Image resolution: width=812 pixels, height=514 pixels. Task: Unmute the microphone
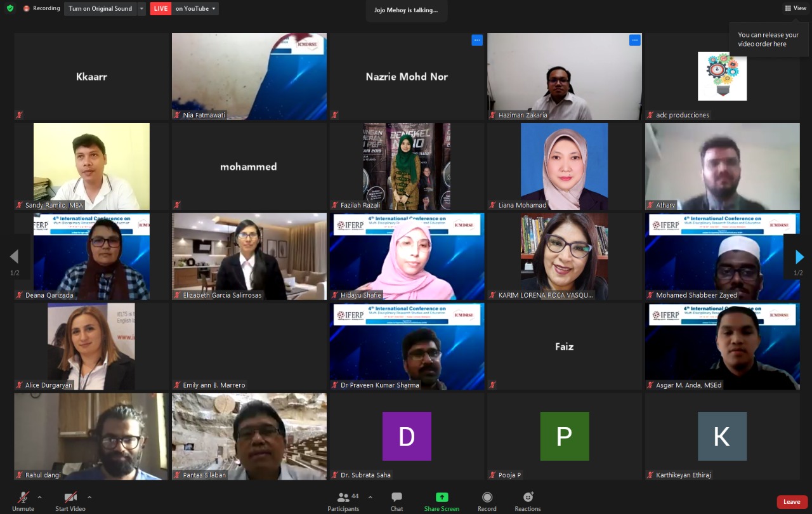[x=23, y=501]
